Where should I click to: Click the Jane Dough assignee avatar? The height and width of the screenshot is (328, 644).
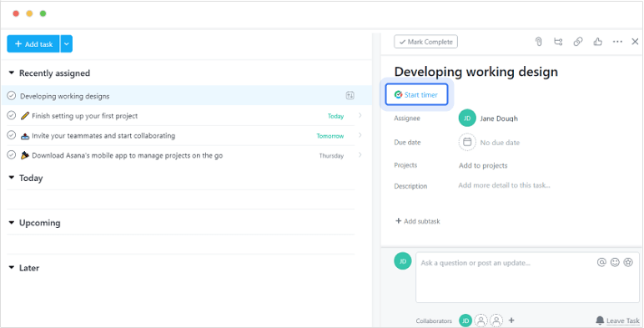[467, 119]
